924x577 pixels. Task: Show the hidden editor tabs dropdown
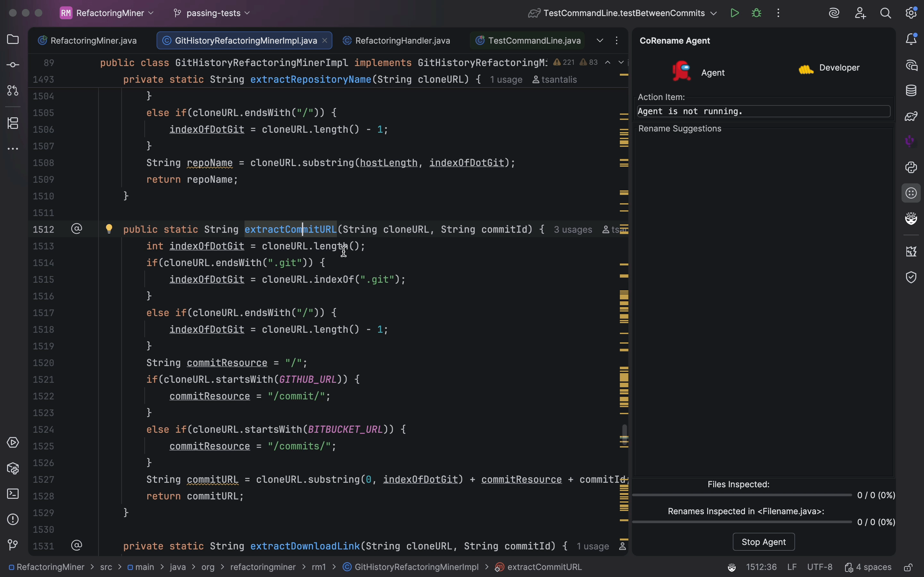pos(600,40)
